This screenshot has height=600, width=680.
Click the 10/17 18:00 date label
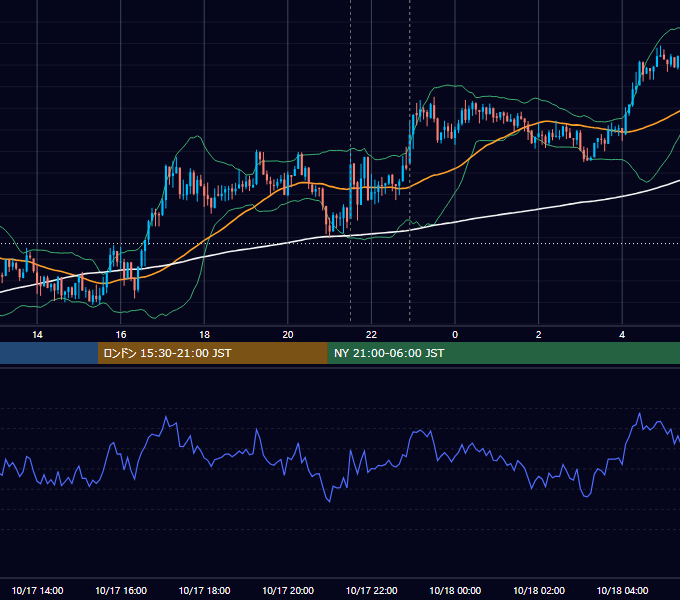click(204, 590)
